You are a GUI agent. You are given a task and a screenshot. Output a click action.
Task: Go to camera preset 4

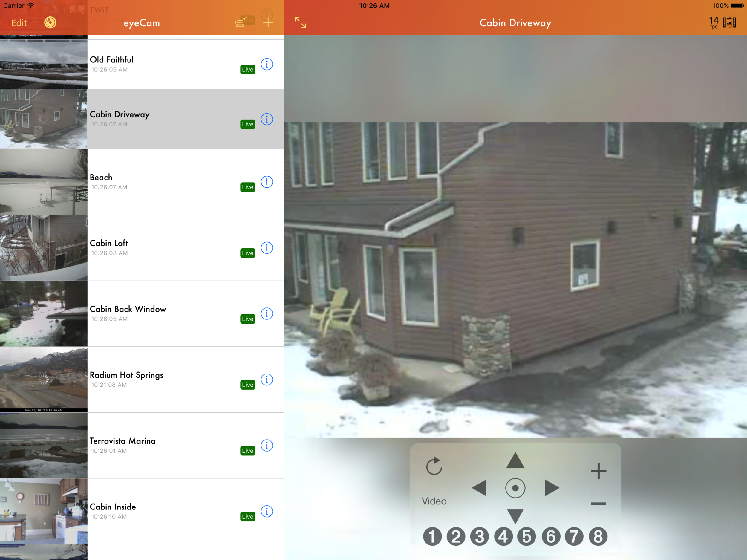[x=503, y=536]
